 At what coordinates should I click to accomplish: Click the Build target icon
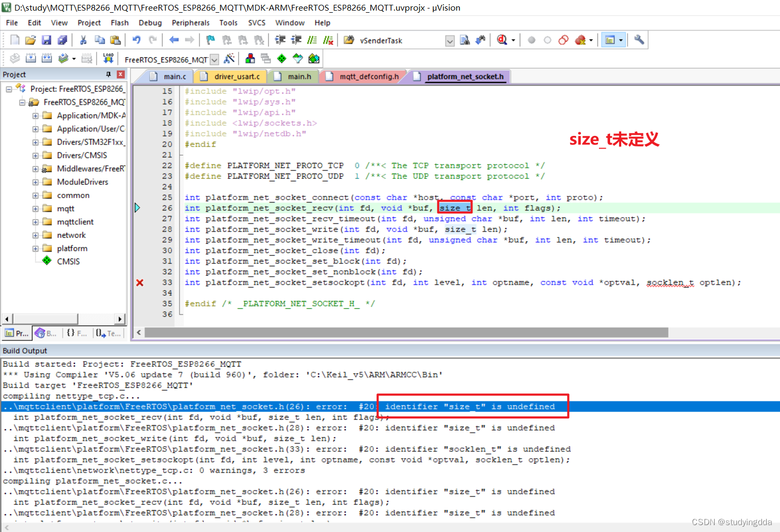(31, 58)
